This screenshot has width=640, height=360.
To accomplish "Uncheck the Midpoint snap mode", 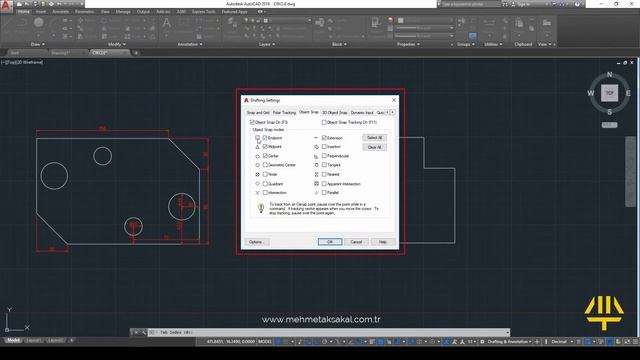I will pyautogui.click(x=265, y=147).
